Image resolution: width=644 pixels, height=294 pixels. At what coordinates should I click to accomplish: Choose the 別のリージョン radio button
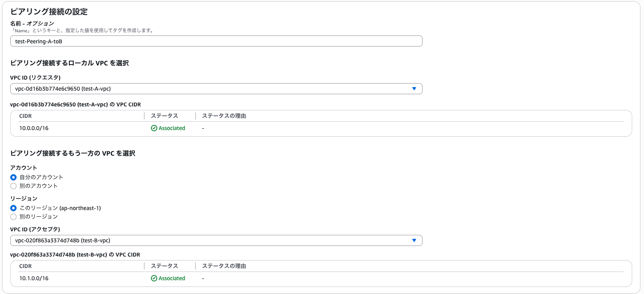coord(13,217)
